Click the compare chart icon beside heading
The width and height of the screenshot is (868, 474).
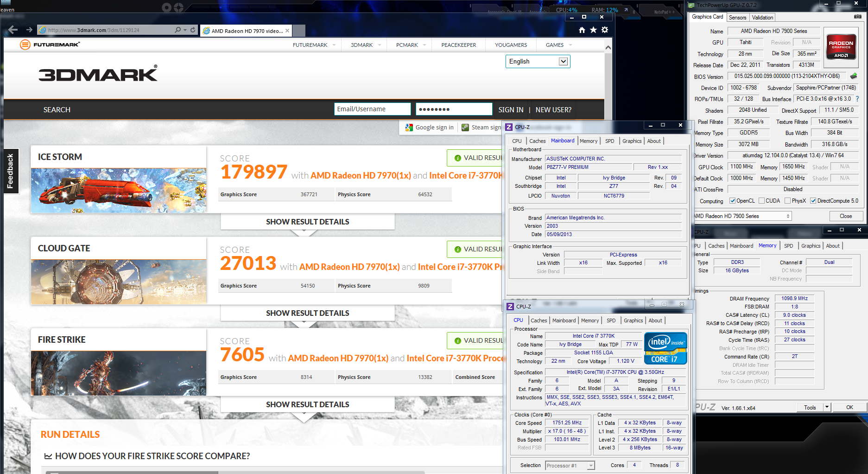[x=48, y=456]
